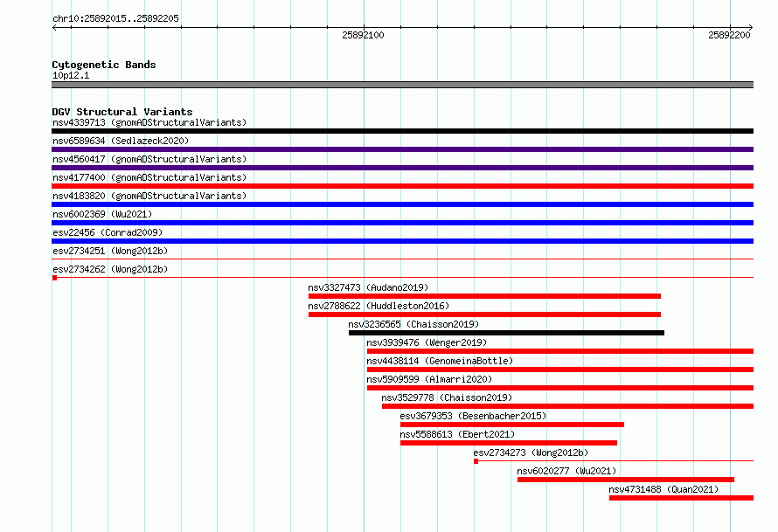Open variant nsv6002369 (Wu2021) label

pos(102,214)
